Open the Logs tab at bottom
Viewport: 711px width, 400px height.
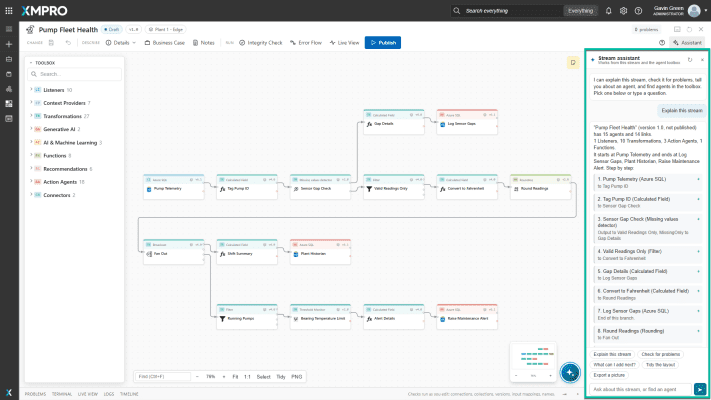pyautogui.click(x=109, y=394)
